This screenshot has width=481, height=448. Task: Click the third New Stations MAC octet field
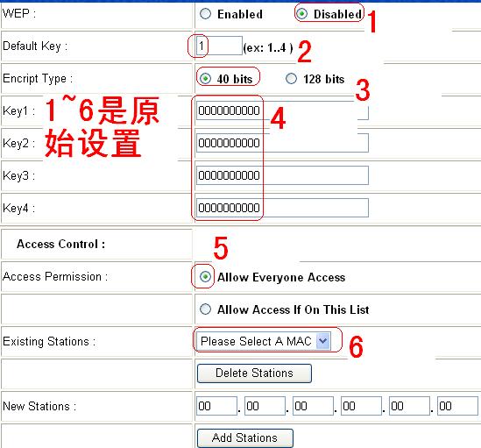point(313,406)
